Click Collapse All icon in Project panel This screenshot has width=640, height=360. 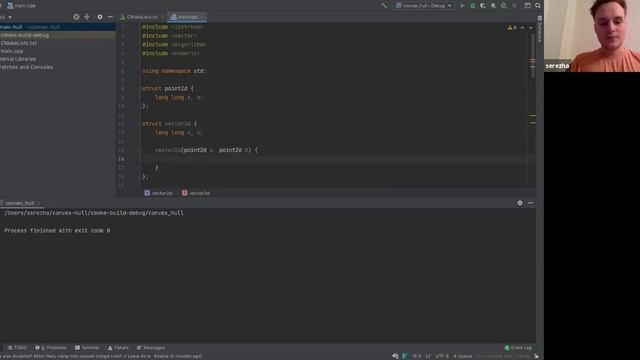87,17
